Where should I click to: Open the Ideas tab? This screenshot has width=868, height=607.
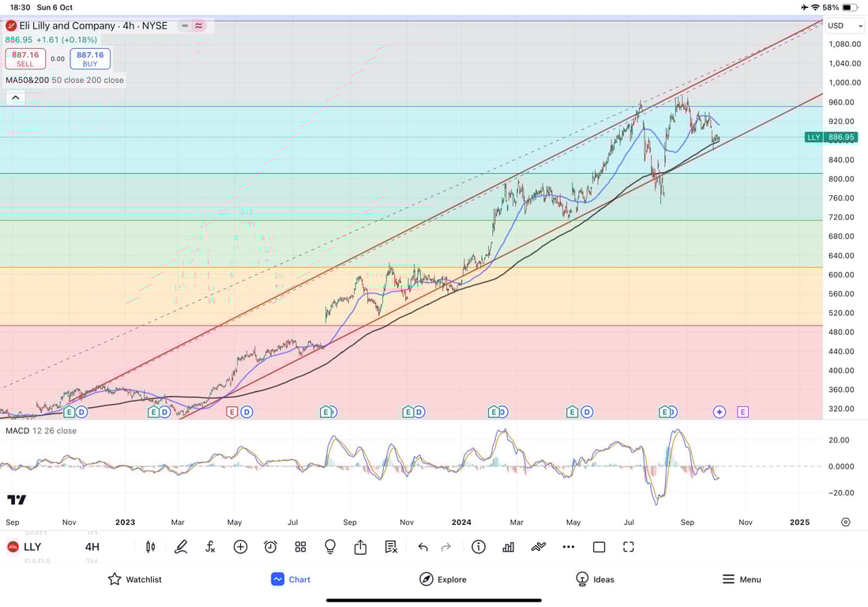tap(595, 579)
